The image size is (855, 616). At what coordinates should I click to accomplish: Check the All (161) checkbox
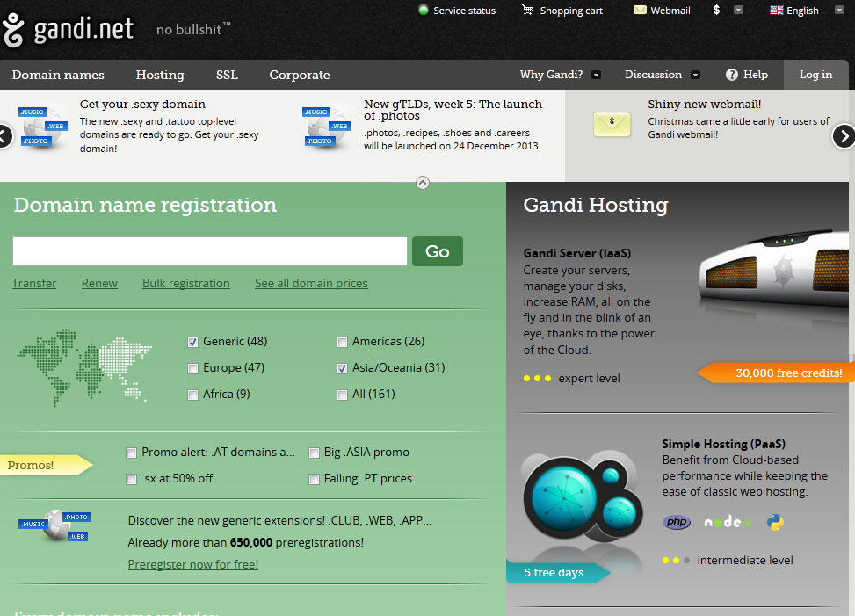click(342, 395)
